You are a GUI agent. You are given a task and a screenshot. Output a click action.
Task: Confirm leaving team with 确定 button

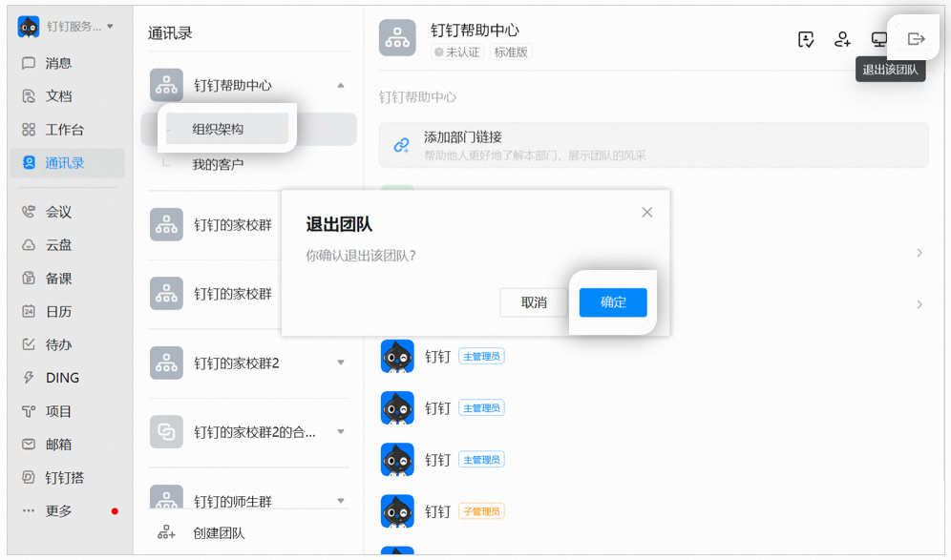(613, 302)
